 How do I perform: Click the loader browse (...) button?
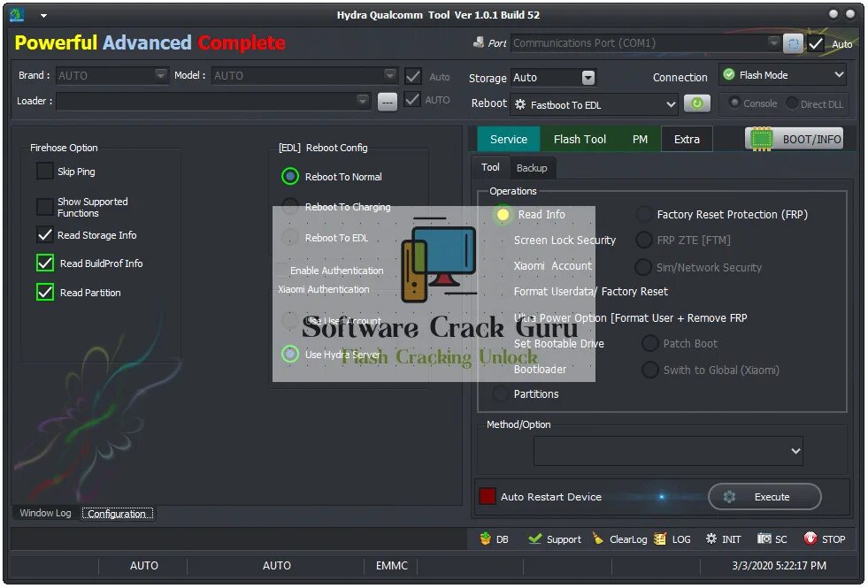click(x=388, y=102)
